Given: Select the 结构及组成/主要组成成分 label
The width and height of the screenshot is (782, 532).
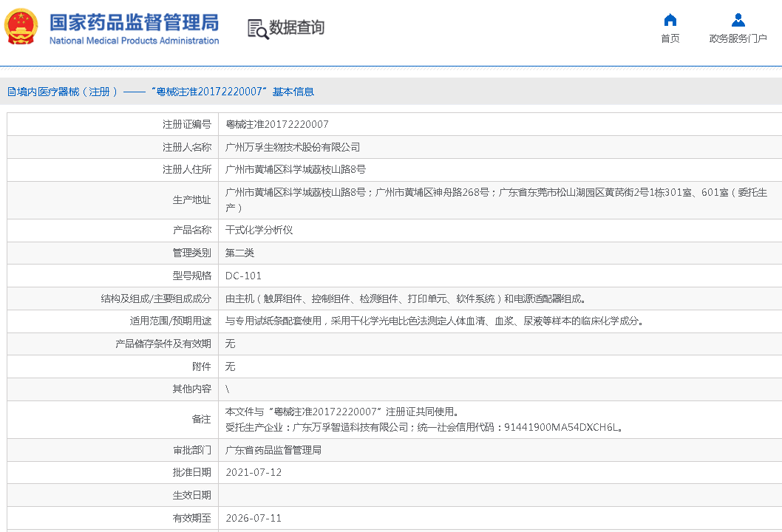Looking at the screenshot, I should tap(156, 299).
